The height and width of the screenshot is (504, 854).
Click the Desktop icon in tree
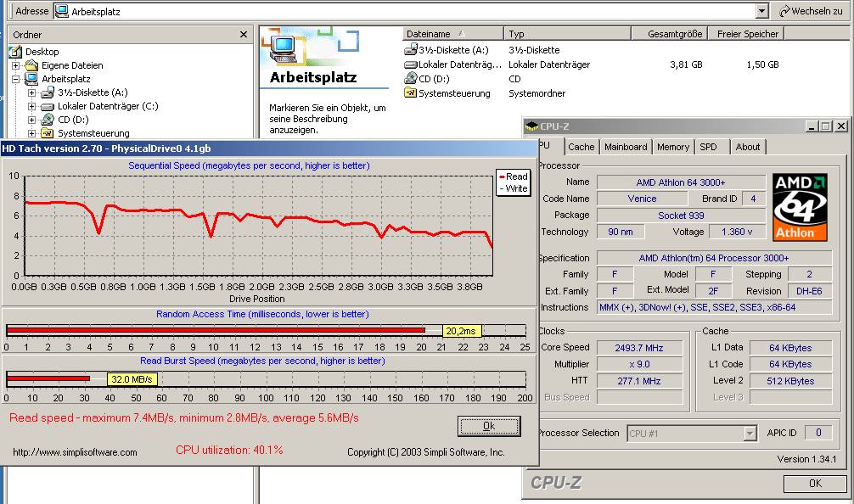pyautogui.click(x=15, y=52)
